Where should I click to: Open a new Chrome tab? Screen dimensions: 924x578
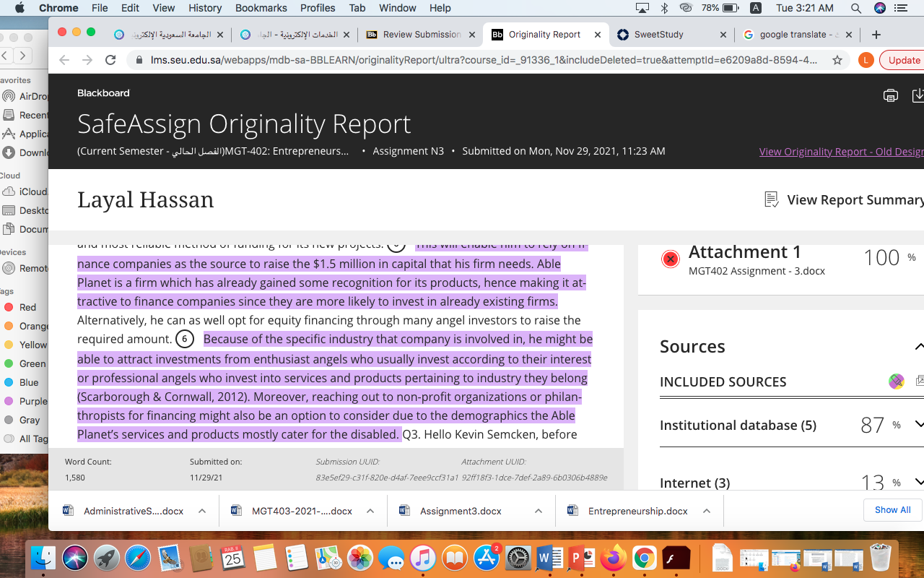click(x=876, y=35)
